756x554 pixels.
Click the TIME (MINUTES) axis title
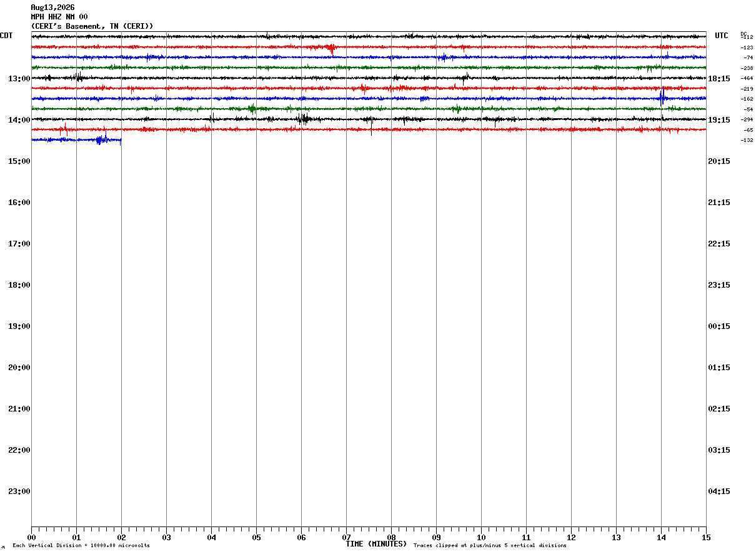pyautogui.click(x=376, y=544)
